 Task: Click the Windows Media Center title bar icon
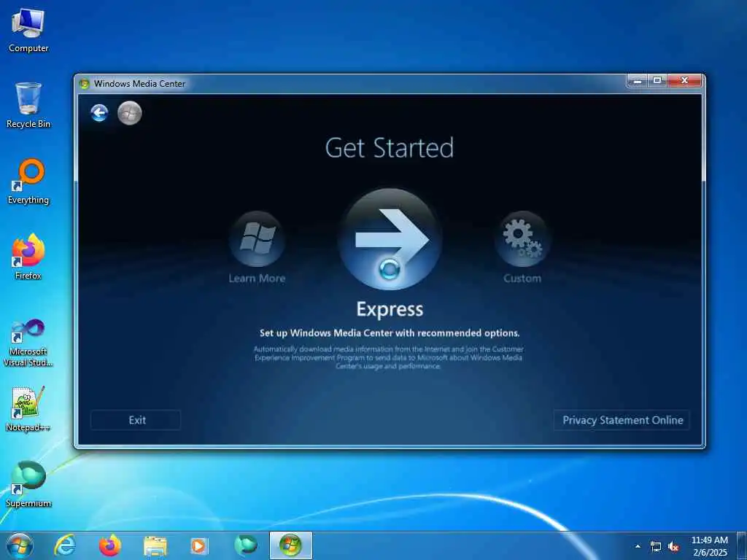85,84
